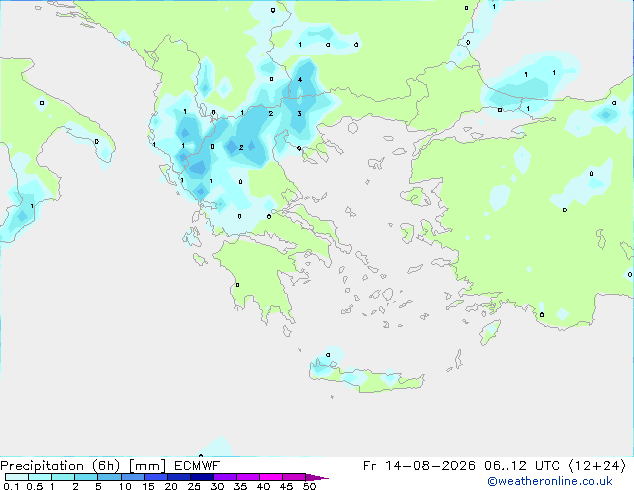Viewport: 634px width, 490px height.
Task: Click the 0.5–1 mm legend color swatch
Action: click(40, 477)
